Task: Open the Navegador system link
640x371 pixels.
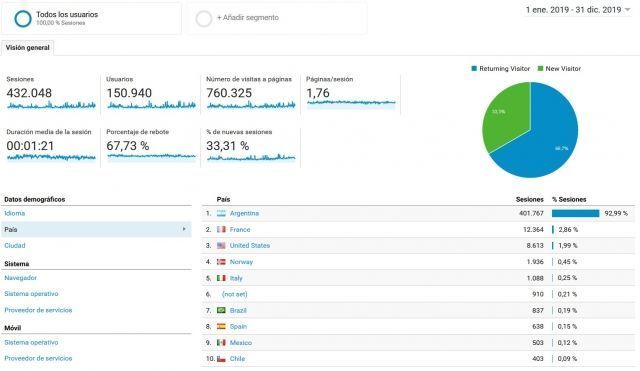Action: (20, 278)
